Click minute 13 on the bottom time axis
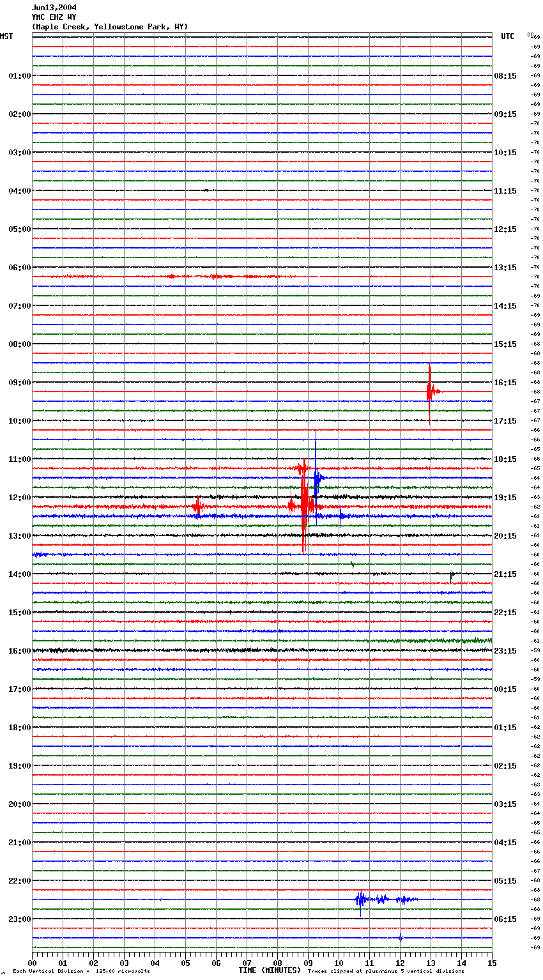The width and height of the screenshot is (543, 980). click(431, 963)
